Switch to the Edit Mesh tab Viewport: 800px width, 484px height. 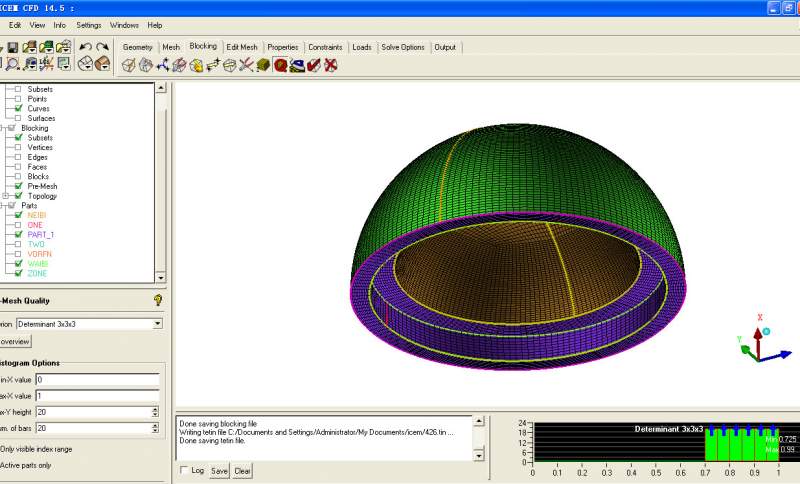coord(241,47)
